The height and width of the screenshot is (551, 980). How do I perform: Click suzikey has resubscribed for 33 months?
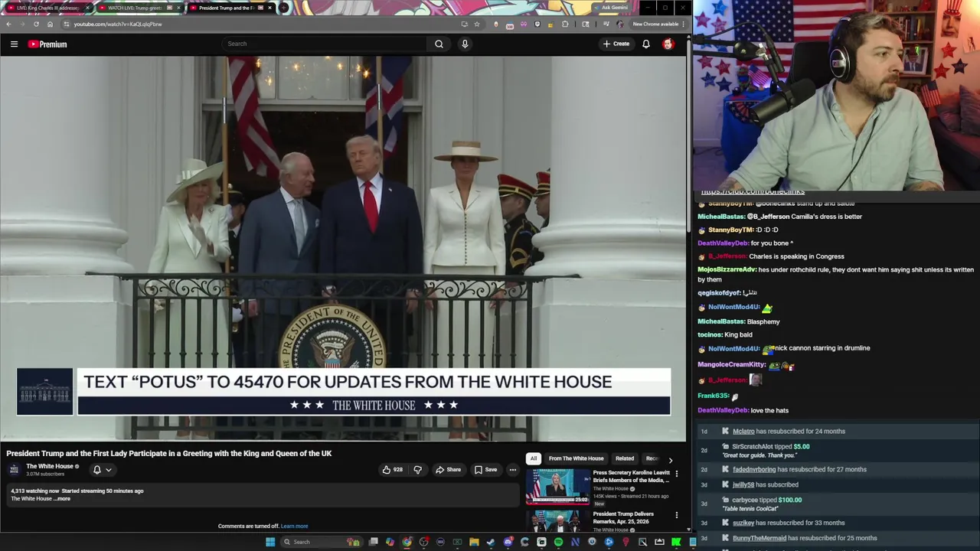tap(789, 523)
